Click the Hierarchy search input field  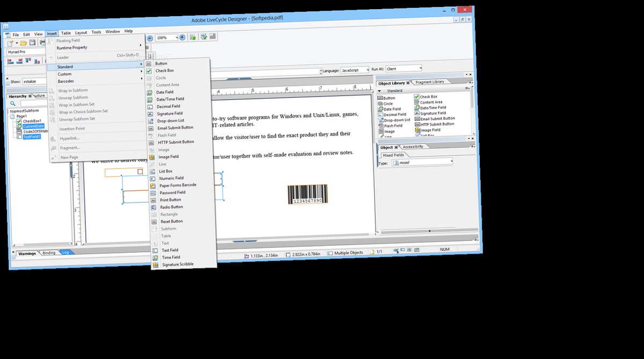coord(34,104)
